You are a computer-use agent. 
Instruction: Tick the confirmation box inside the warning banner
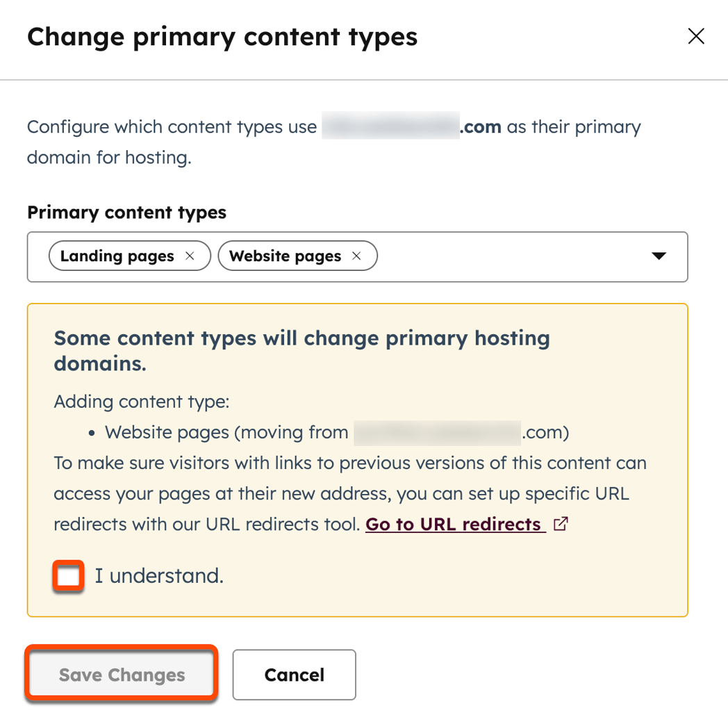click(67, 575)
